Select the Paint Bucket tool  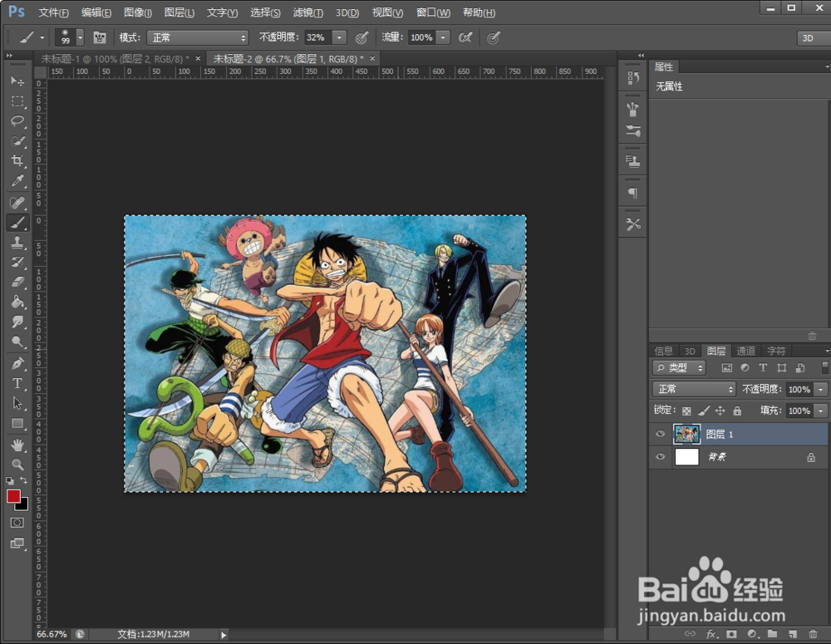click(17, 302)
